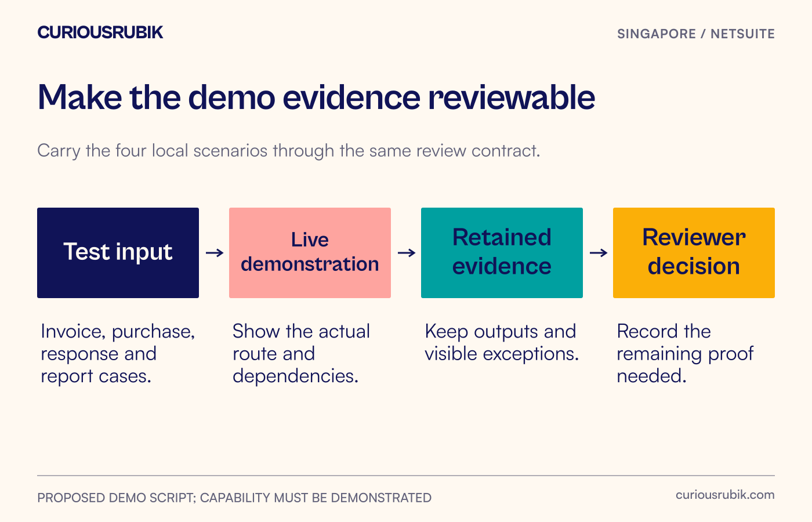Click the Invoice, purchase, response description text
This screenshot has width=812, height=522.
pyautogui.click(x=118, y=353)
